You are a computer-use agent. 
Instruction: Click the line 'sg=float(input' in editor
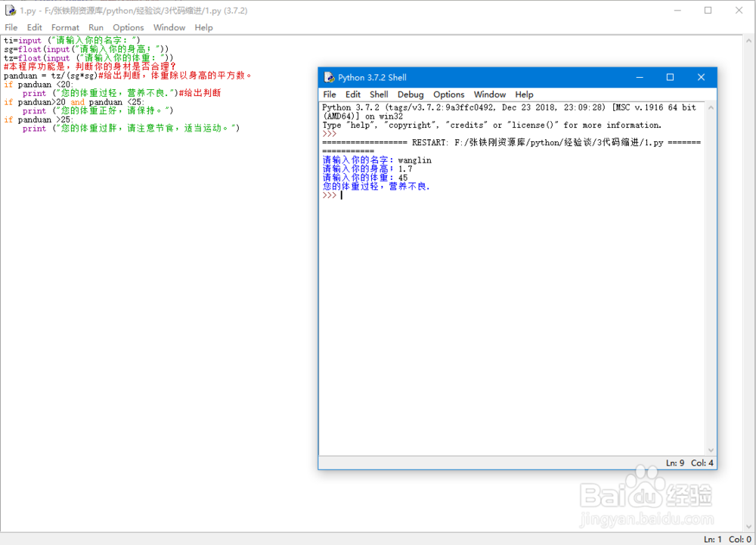pyautogui.click(x=86, y=49)
